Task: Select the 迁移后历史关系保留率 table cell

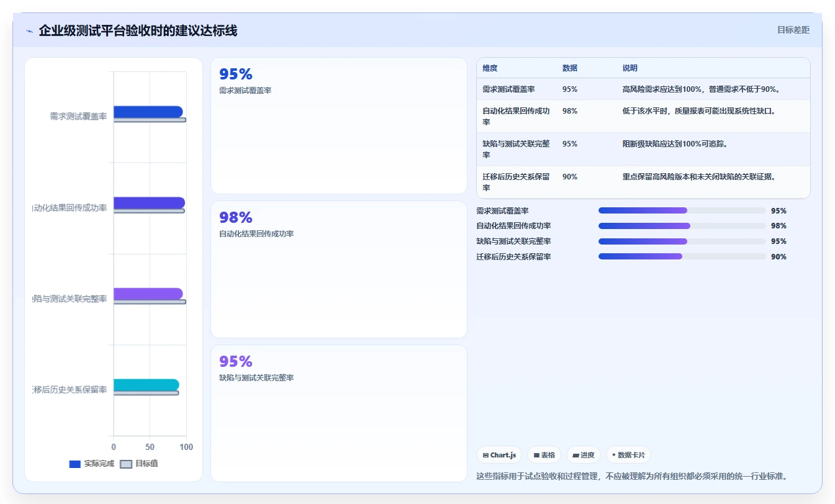Action: pos(517,182)
